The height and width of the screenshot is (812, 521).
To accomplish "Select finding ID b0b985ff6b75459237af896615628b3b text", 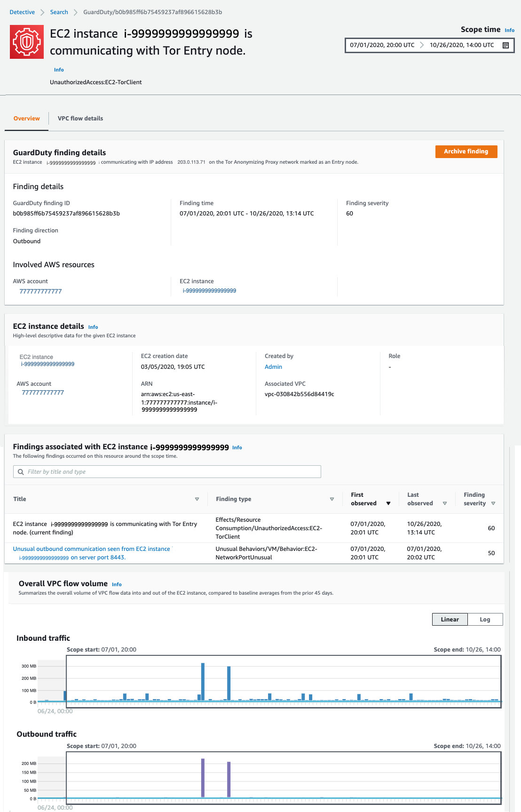I will 66,214.
